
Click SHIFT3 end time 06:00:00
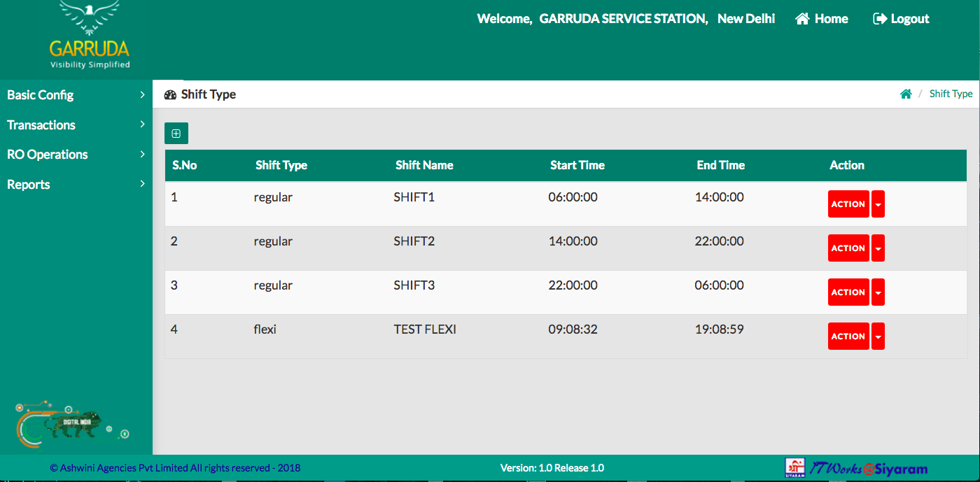720,285
